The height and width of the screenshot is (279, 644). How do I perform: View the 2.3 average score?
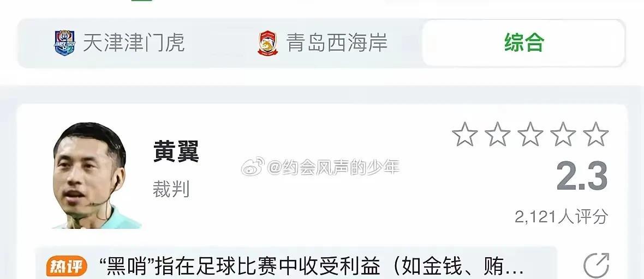[582, 177]
